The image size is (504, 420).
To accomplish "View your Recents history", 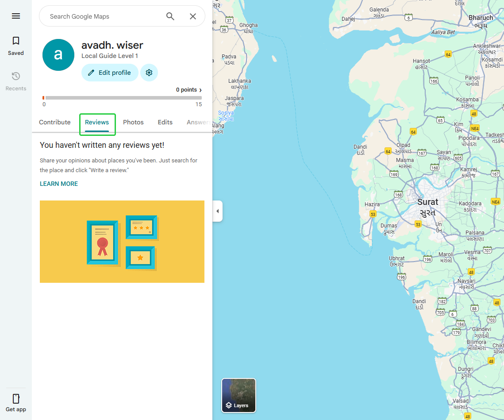I will 16,81.
